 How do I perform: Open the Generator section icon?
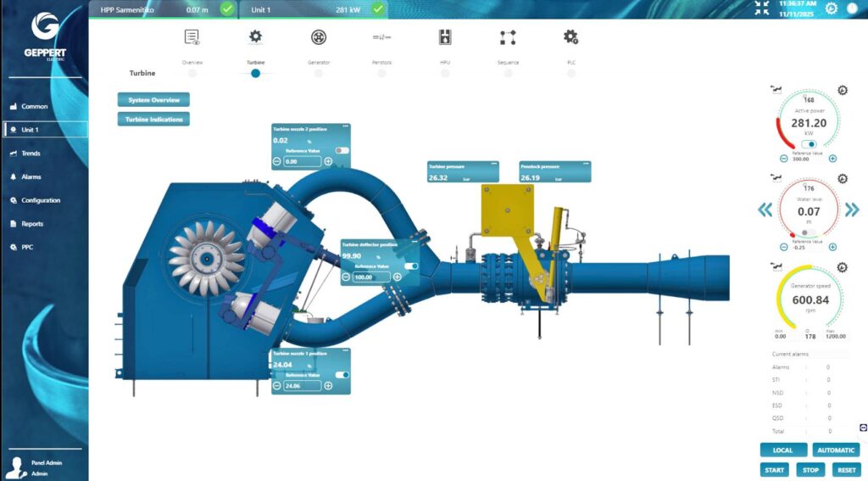coord(319,37)
